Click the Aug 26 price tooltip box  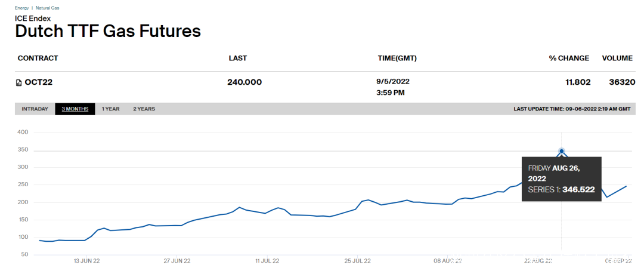pyautogui.click(x=561, y=179)
